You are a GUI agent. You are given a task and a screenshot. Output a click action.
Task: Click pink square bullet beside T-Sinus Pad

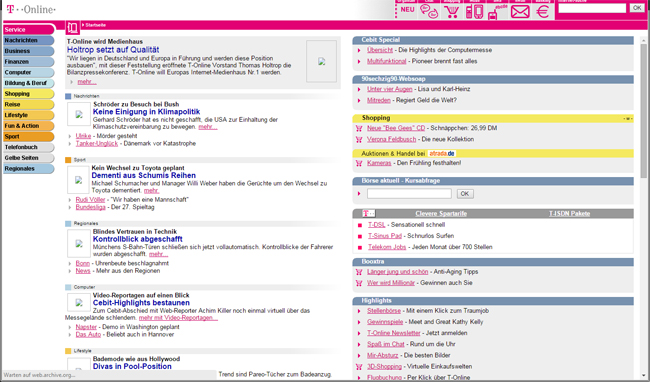pyautogui.click(x=360, y=237)
